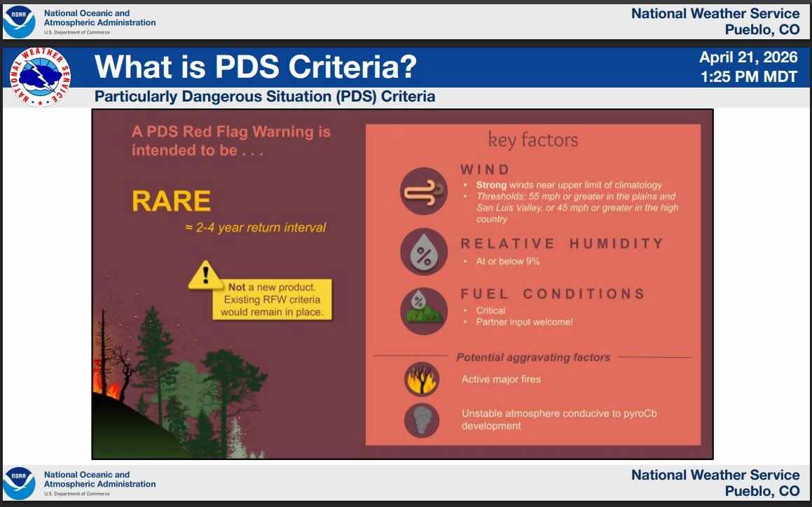This screenshot has height=507, width=812.
Task: Click the 'Potential aggravating factors' heading
Action: tap(533, 357)
